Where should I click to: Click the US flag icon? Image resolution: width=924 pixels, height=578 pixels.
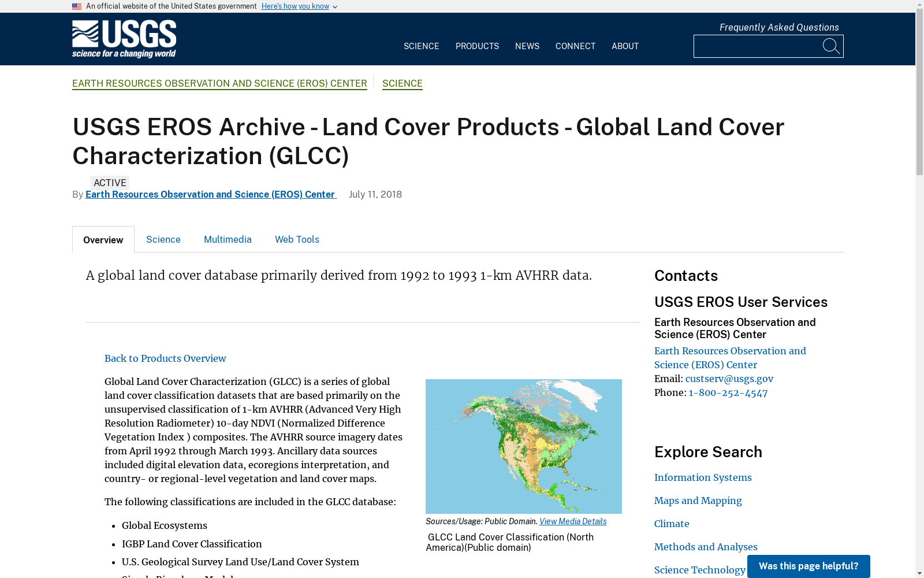[77, 6]
